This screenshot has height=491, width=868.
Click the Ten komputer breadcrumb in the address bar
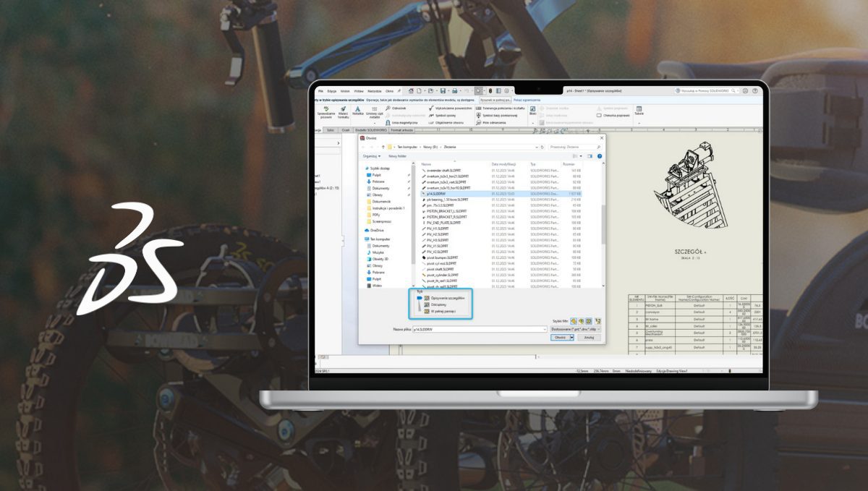pos(406,147)
